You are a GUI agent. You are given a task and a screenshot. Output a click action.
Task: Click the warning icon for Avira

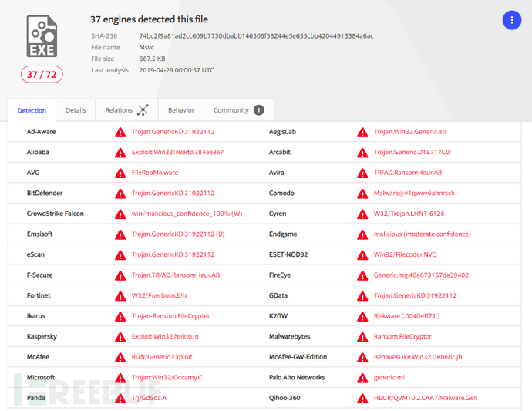tap(362, 173)
